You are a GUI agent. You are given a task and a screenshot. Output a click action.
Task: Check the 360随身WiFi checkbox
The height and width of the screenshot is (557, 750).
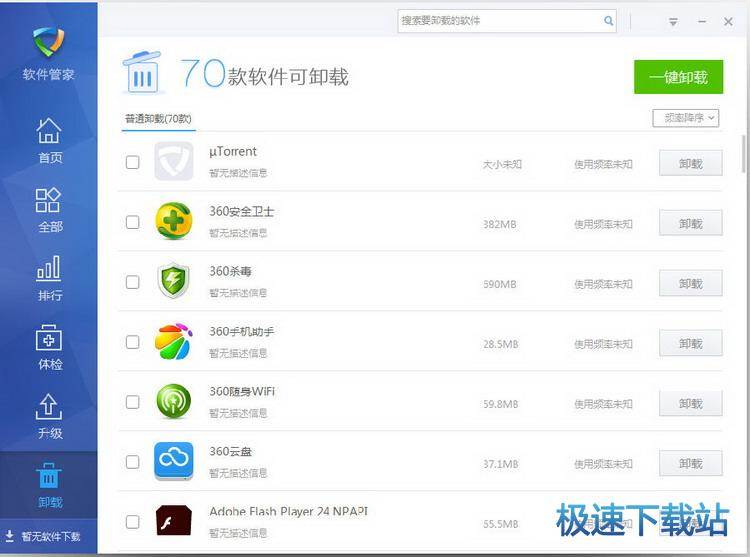tap(132, 402)
